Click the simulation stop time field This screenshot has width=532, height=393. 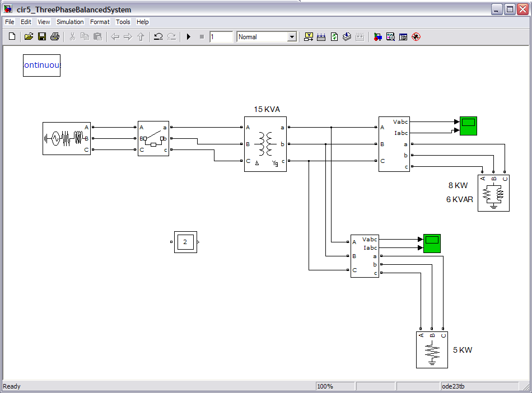(221, 37)
